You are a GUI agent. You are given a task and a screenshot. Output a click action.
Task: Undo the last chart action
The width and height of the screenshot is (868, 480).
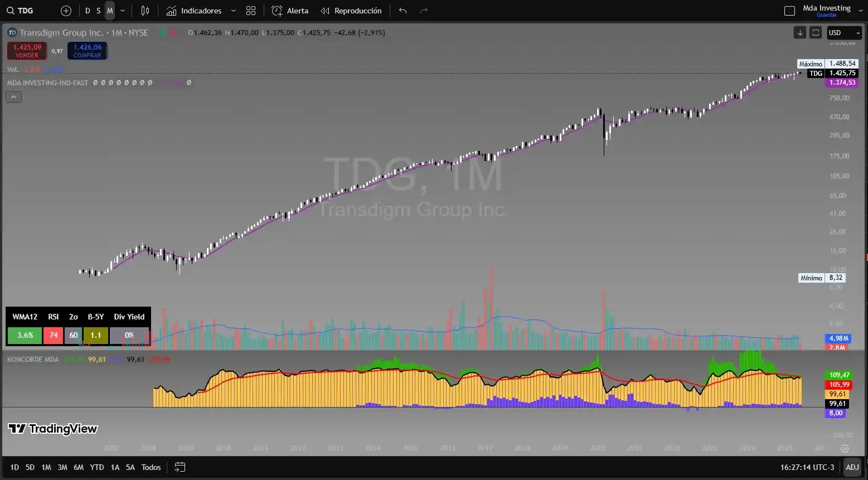[x=403, y=11]
